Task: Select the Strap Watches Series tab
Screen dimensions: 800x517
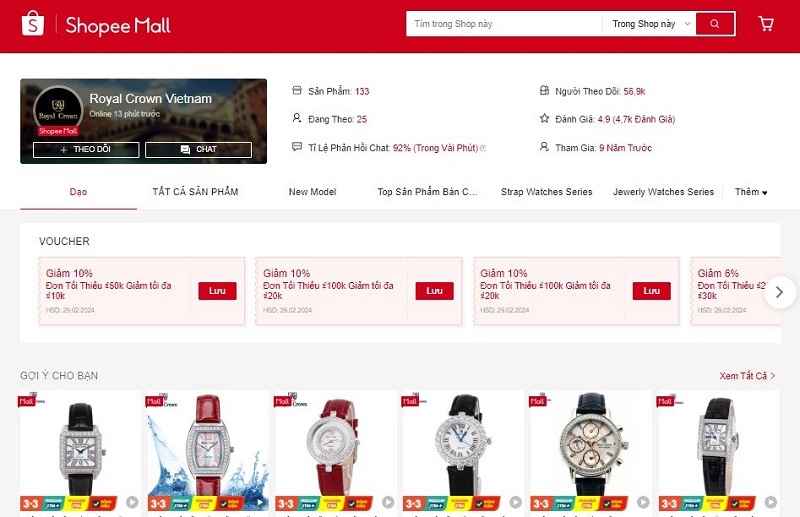Action: click(546, 192)
